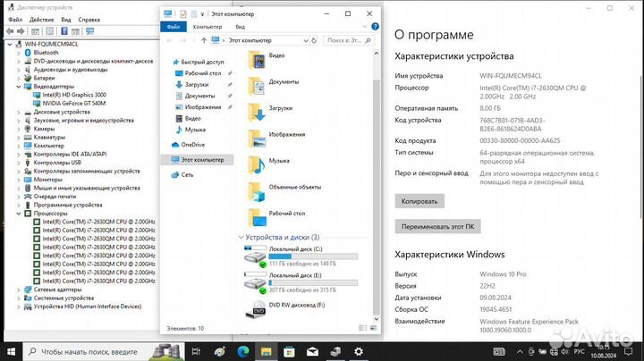Click the refresh icon in Explorer address bar
644x361 pixels.
tap(314, 40)
